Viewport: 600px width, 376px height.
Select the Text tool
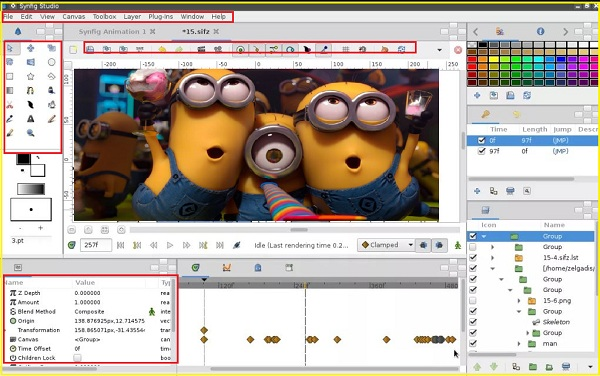click(31, 119)
